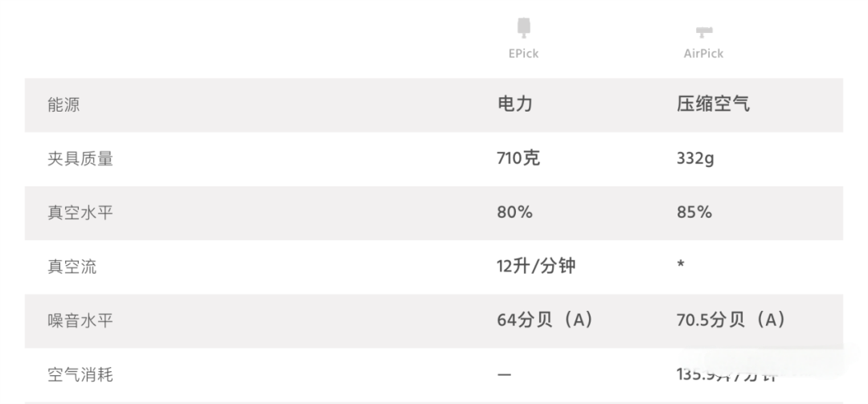
Task: Click the 710克 mass value
Action: 518,158
